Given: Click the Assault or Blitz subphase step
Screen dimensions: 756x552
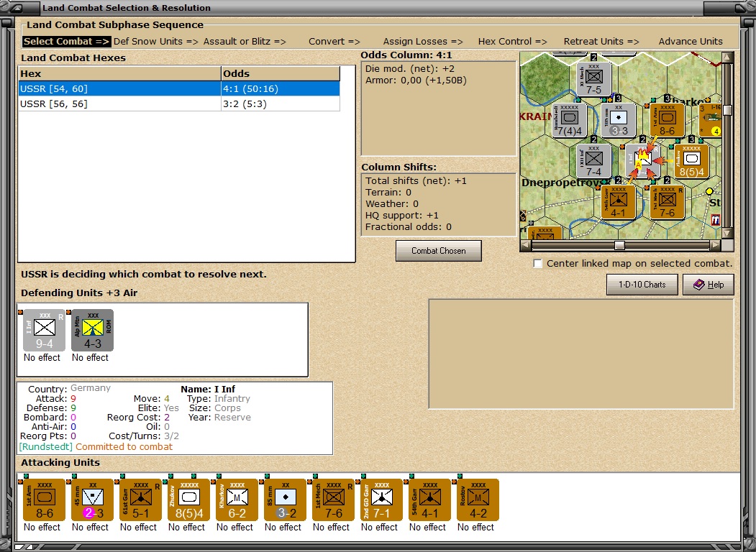Looking at the screenshot, I should click(x=245, y=42).
